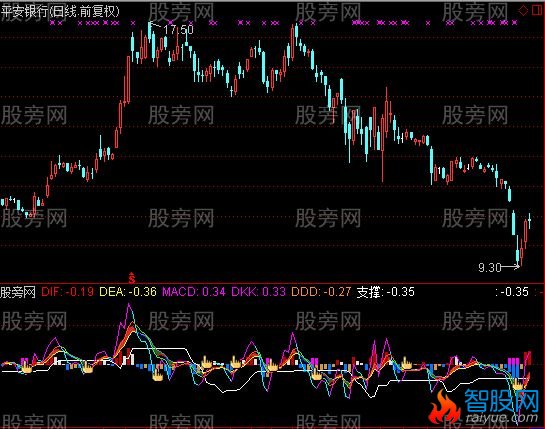Click the red S marker above indicator panel
545x429 pixels.
coord(131,277)
